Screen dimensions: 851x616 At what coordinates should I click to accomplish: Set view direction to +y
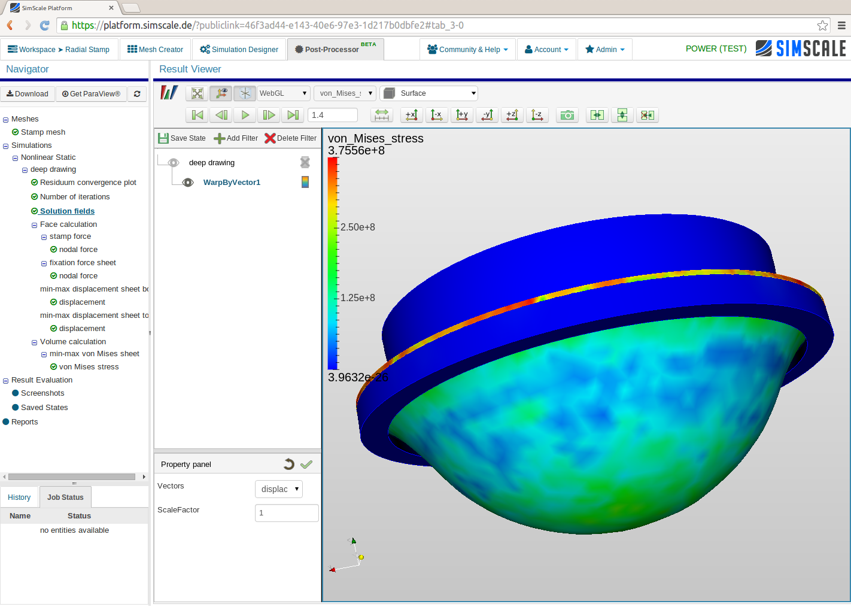[462, 115]
